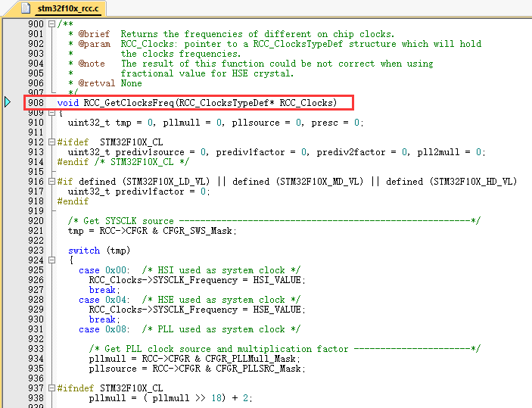Collapse the #ifndef block at line 937
This screenshot has height=408, width=532.
pos(52,388)
